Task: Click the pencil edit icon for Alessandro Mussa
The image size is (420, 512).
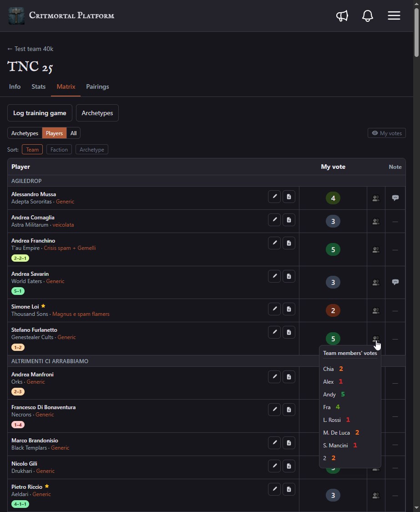Action: pyautogui.click(x=274, y=197)
